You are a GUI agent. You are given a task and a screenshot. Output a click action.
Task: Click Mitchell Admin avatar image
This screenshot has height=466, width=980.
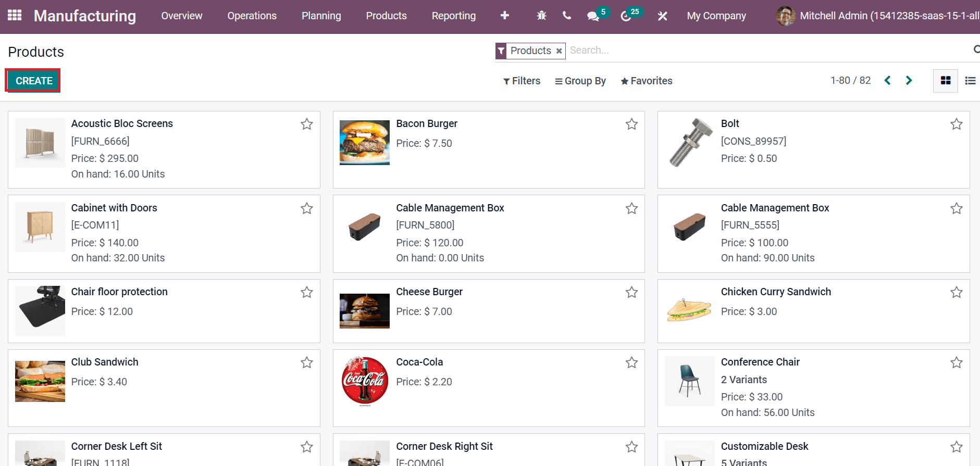point(785,16)
